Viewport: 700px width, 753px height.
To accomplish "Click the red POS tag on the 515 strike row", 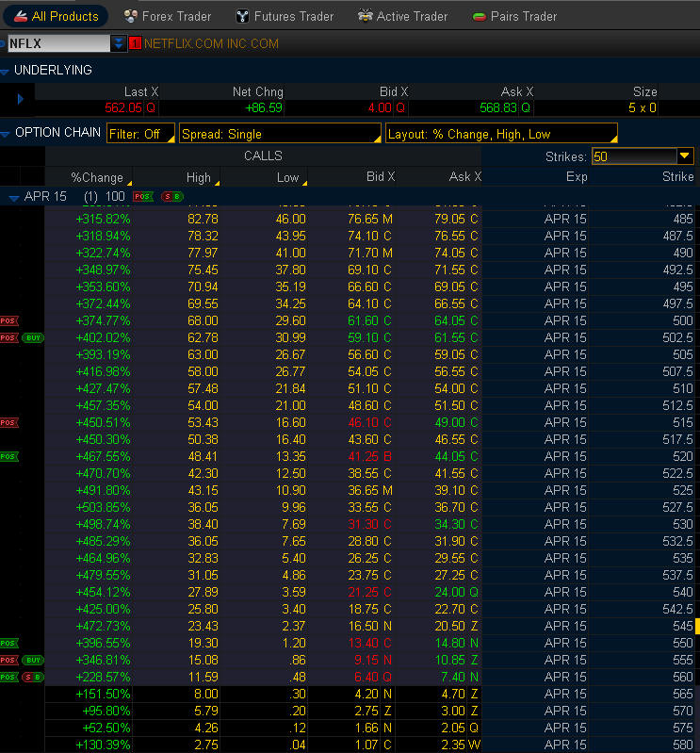I will click(x=8, y=422).
